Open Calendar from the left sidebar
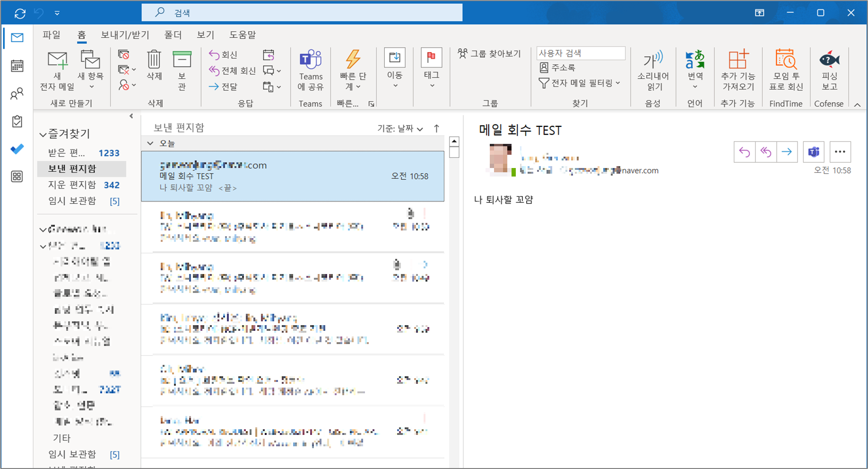 (17, 66)
